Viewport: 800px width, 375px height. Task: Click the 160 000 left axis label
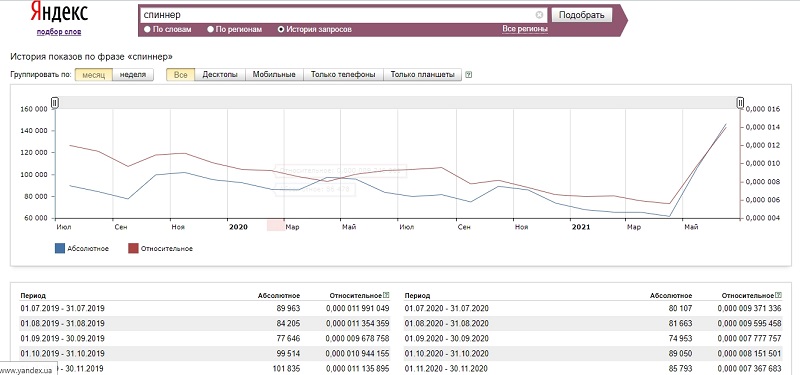pos(35,109)
